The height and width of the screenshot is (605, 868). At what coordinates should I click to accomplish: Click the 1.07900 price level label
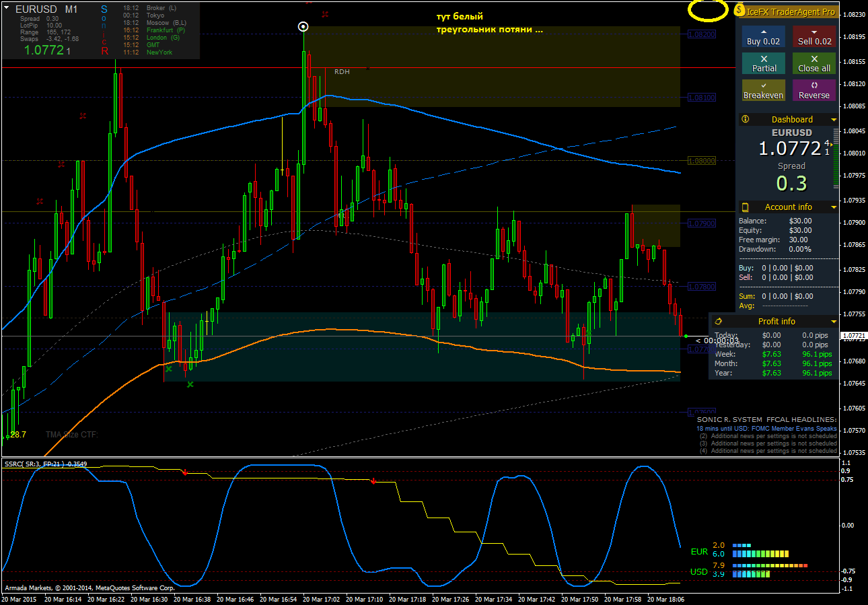702,223
